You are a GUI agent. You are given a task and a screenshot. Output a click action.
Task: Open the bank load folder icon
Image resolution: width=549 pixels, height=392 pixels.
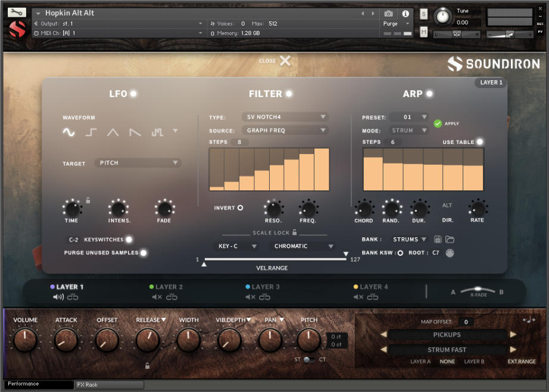[x=450, y=239]
